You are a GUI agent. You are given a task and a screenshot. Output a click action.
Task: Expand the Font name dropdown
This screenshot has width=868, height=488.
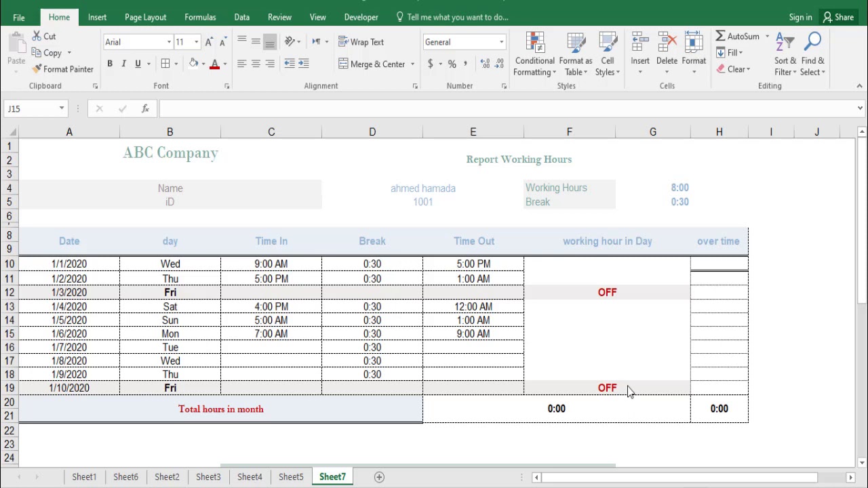169,42
